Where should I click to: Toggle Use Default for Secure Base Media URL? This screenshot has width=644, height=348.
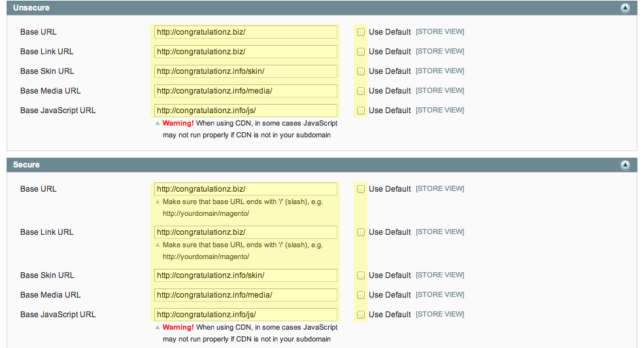tap(361, 295)
